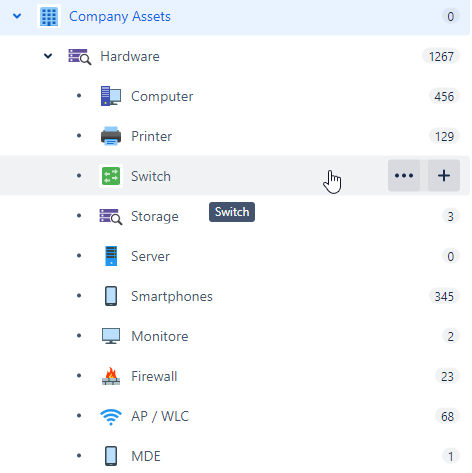Open the Firewall object type
Viewport: 472px width, 473px height.
point(154,376)
